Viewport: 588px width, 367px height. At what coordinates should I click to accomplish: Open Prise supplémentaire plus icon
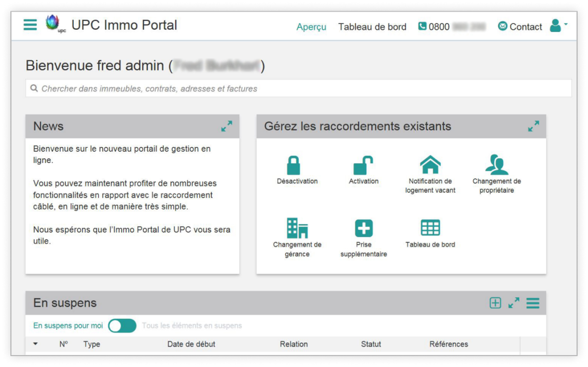[x=364, y=228]
